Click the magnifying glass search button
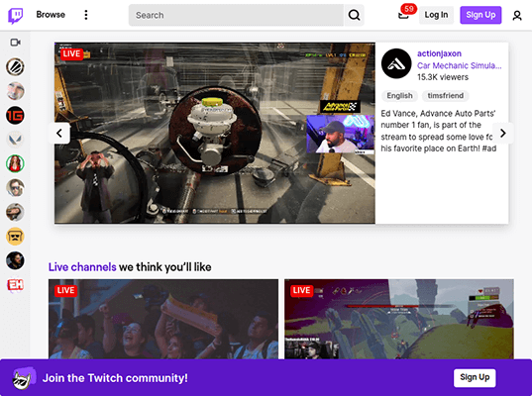532x396 pixels. [354, 15]
